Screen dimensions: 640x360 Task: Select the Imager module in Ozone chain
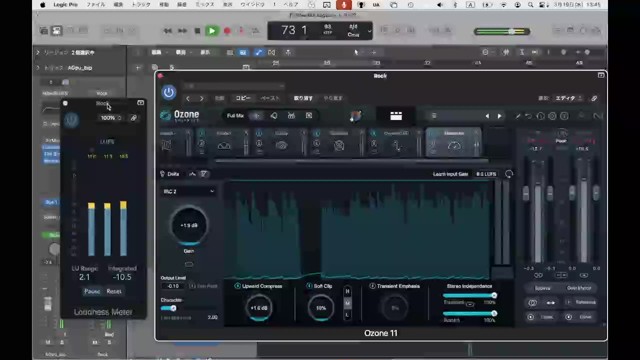pyautogui.click(x=224, y=142)
